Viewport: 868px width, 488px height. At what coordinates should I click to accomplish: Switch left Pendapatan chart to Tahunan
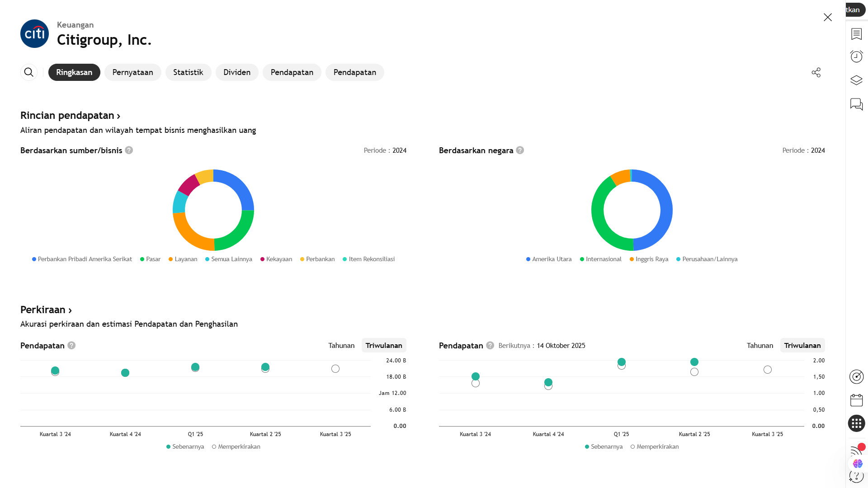pyautogui.click(x=341, y=345)
